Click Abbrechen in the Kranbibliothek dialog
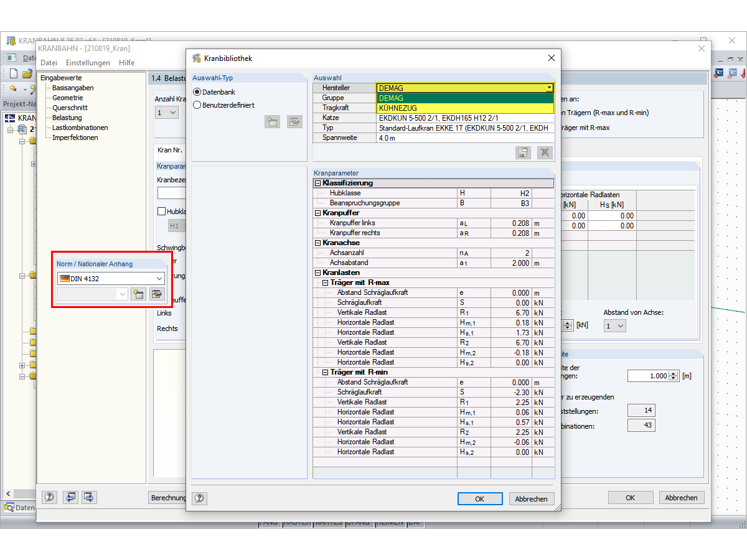The height and width of the screenshot is (560, 747). coord(532,499)
